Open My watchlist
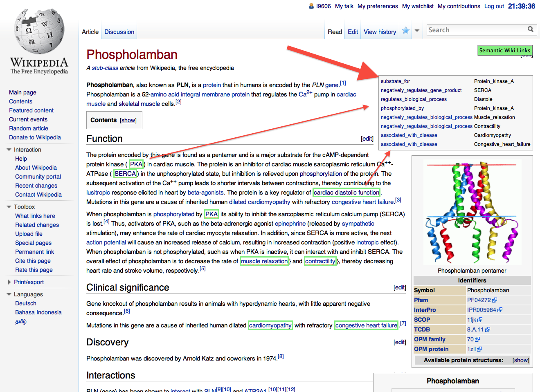This screenshot has width=540, height=392. (418, 6)
